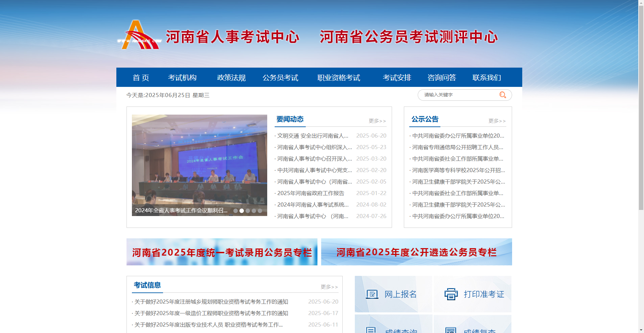This screenshot has width=644, height=333.
Task: Click the 请输入关键字 search input field
Action: [x=457, y=95]
